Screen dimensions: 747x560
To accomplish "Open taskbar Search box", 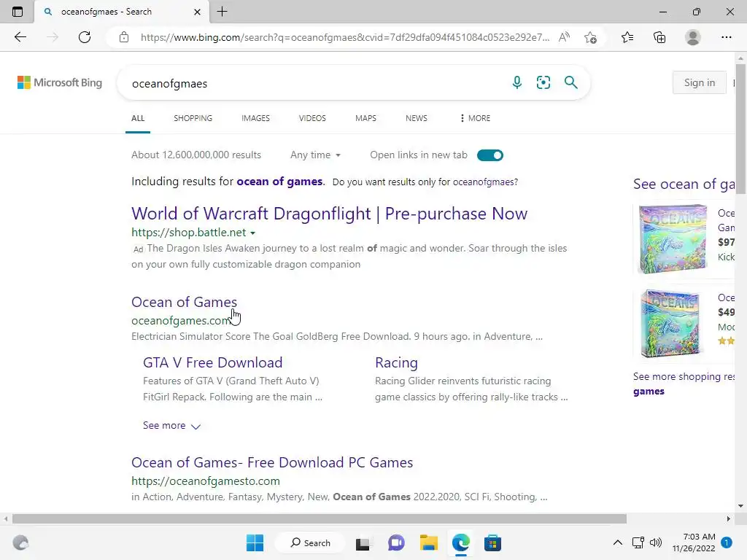I will (x=311, y=542).
